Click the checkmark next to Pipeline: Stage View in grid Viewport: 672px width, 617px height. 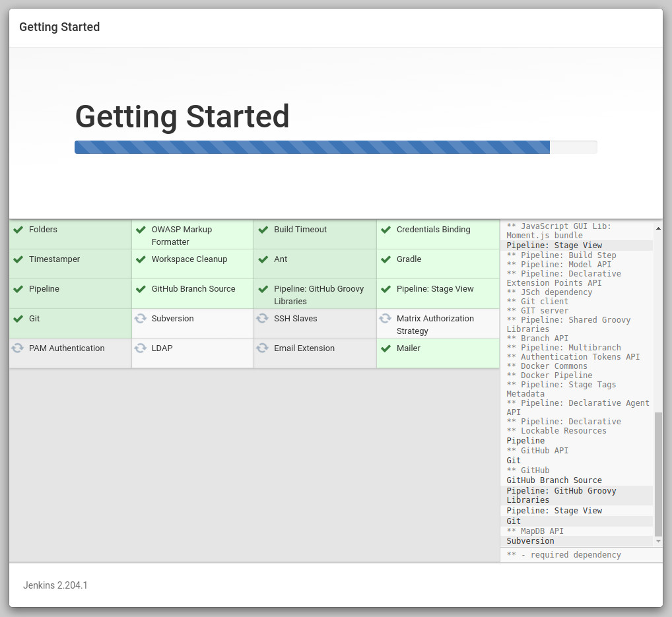386,289
